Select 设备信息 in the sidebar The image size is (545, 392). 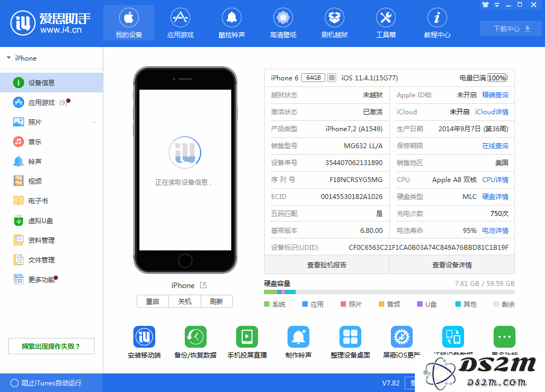pos(51,83)
